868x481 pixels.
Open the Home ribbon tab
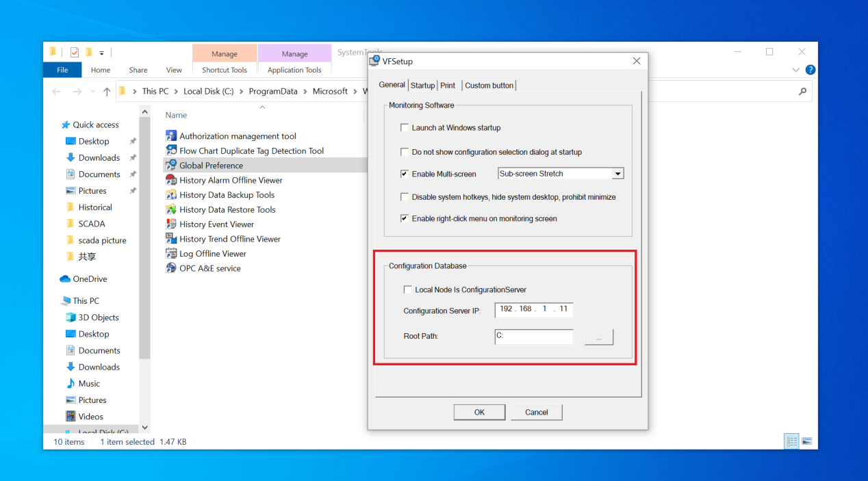[101, 70]
